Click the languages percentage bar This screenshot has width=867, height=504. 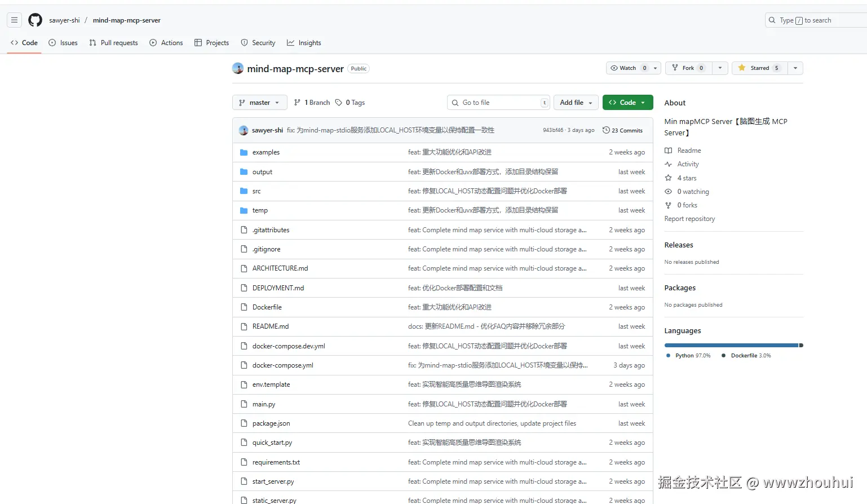[734, 346]
